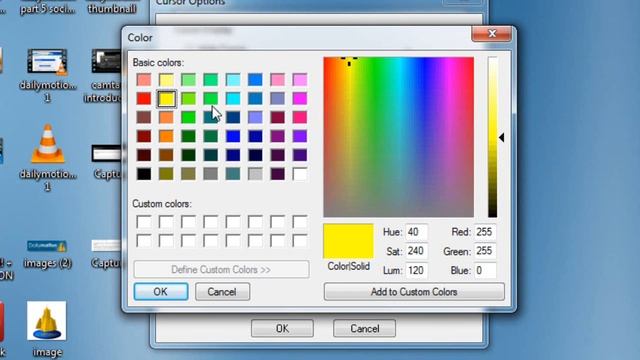This screenshot has height=360, width=640.
Task: Click inside the color spectrum gradient
Action: tap(398, 137)
